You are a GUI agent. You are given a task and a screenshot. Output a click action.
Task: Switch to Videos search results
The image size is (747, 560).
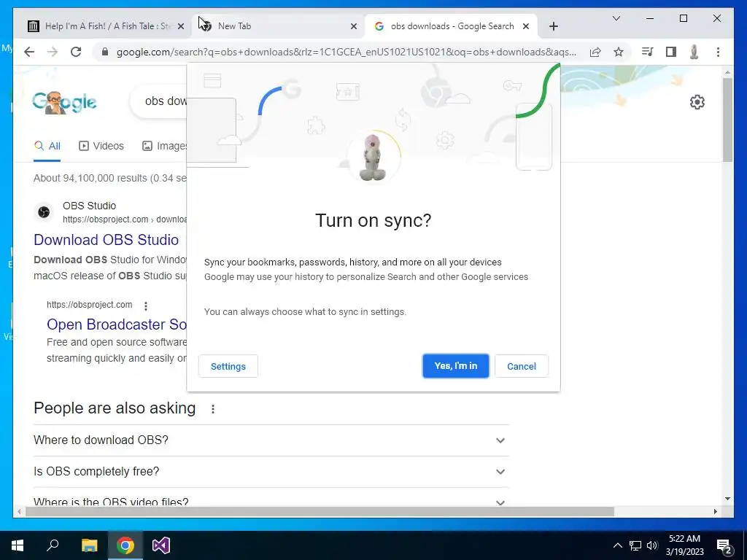pos(101,146)
